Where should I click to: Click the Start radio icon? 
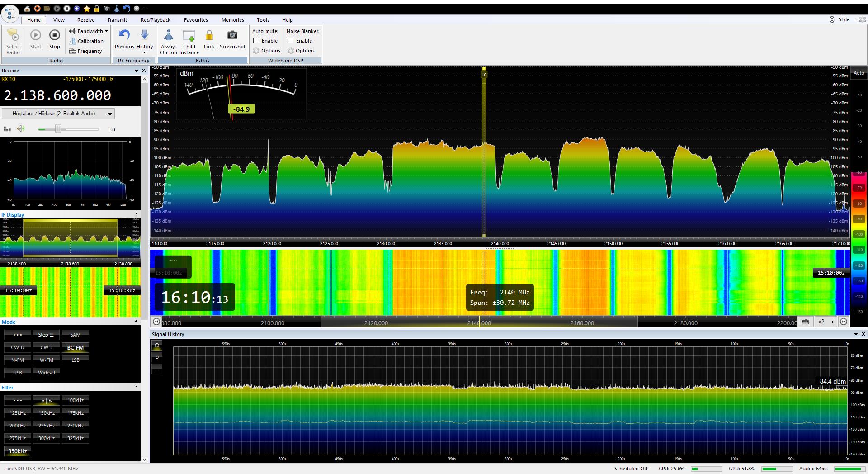36,36
